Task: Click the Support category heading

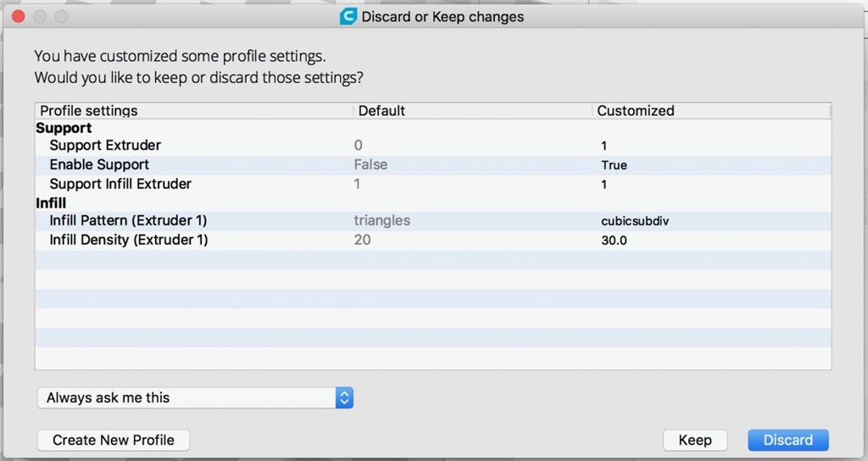Action: tap(64, 128)
